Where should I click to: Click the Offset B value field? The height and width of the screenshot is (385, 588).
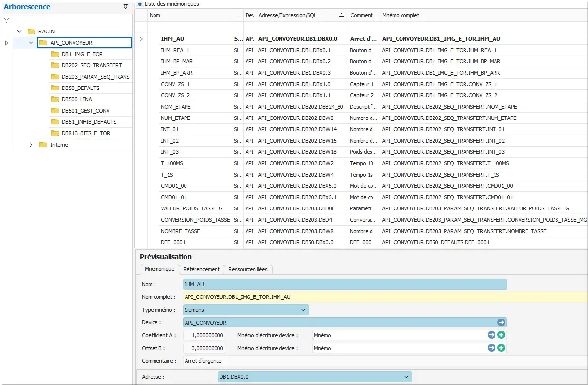204,348
